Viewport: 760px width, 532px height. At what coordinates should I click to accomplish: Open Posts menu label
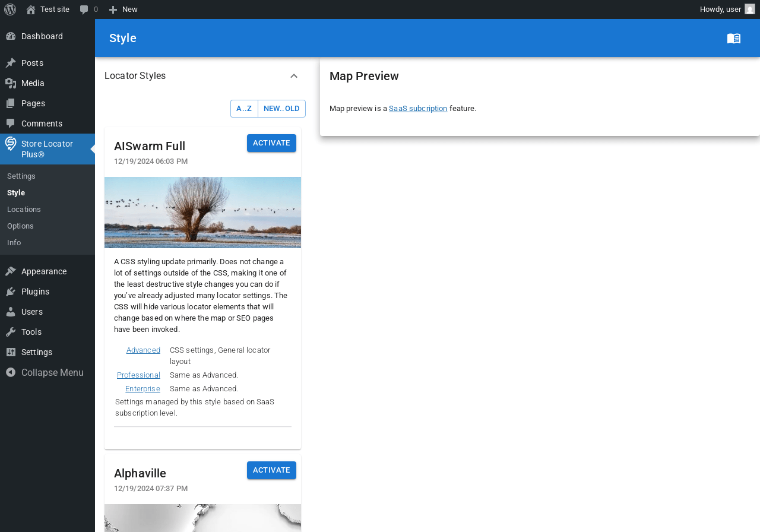tap(32, 63)
